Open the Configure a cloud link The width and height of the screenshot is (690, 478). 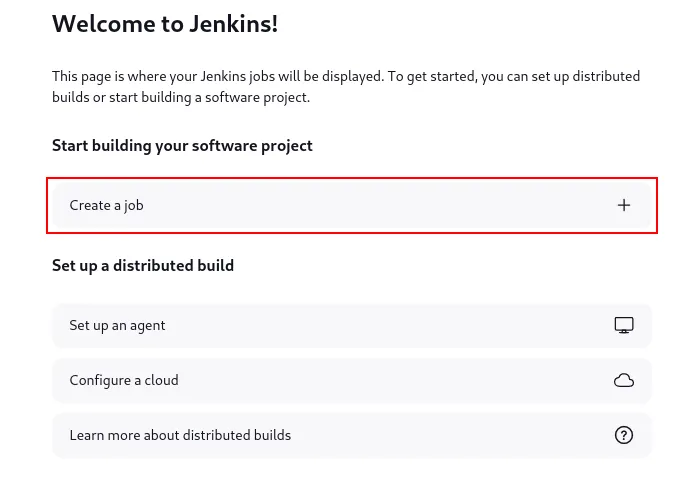pos(352,380)
